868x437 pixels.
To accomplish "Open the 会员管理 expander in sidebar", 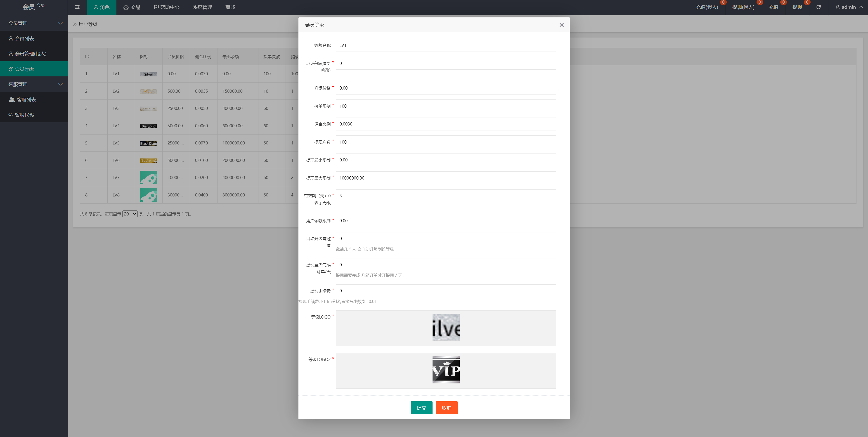I will click(33, 23).
